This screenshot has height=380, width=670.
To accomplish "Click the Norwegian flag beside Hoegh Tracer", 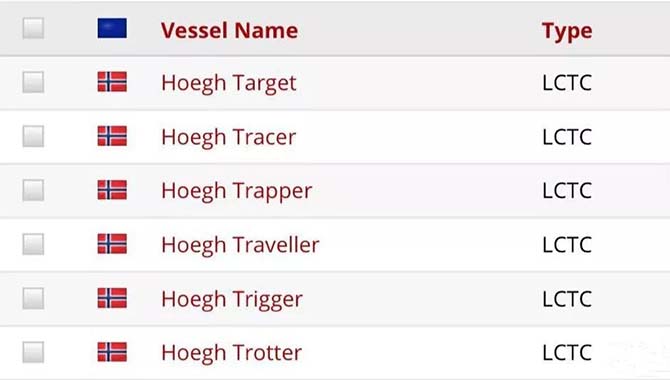I will (x=112, y=136).
